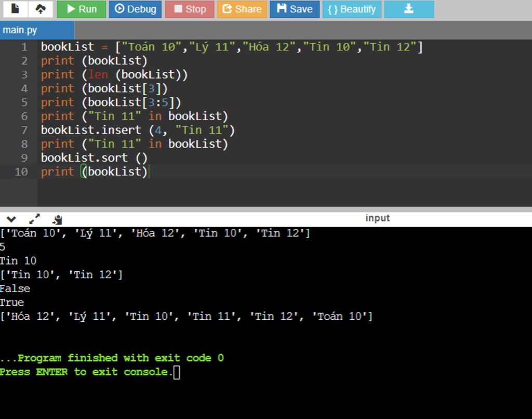The width and height of the screenshot is (532, 419).
Task: Copy the console output to clipboard
Action: coord(57,220)
